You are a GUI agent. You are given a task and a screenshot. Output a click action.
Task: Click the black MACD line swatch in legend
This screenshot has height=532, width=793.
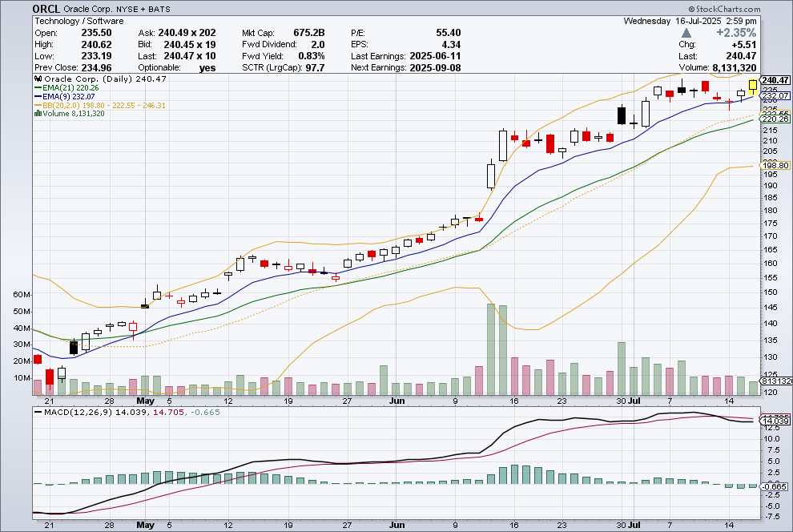click(x=38, y=412)
